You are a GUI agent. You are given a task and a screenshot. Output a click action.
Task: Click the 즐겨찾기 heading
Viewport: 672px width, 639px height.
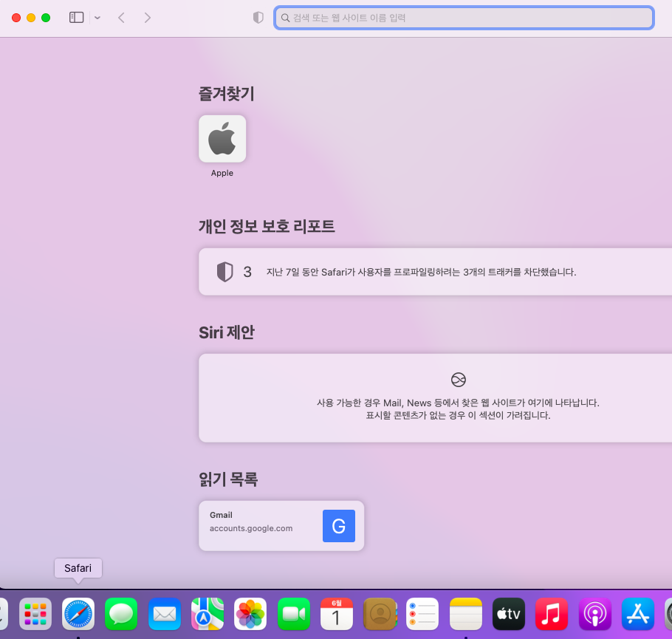pos(226,93)
